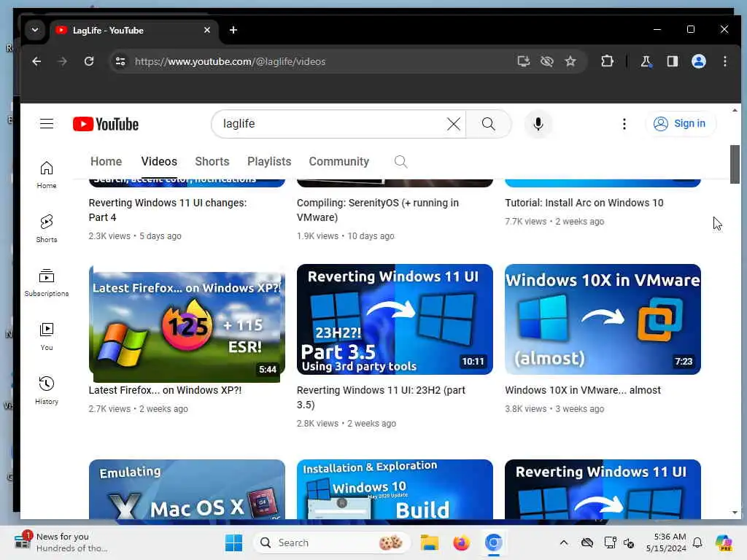Launch Firefox from the taskbar
747x560 pixels.
click(x=461, y=542)
